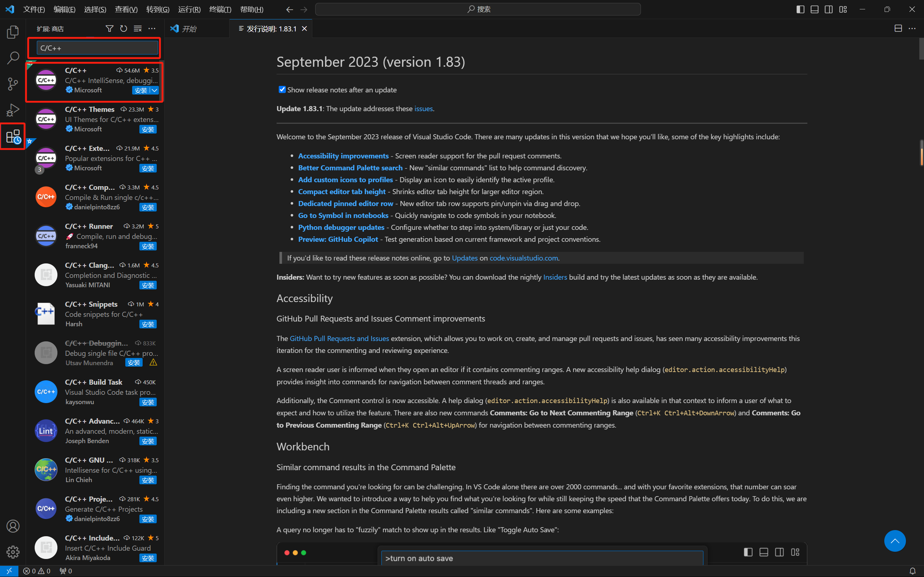
Task: Open the Manage gear icon
Action: pos(13,552)
